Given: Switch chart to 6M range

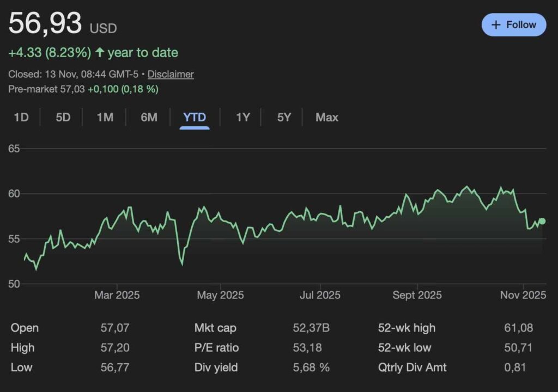Looking at the screenshot, I should tap(149, 117).
